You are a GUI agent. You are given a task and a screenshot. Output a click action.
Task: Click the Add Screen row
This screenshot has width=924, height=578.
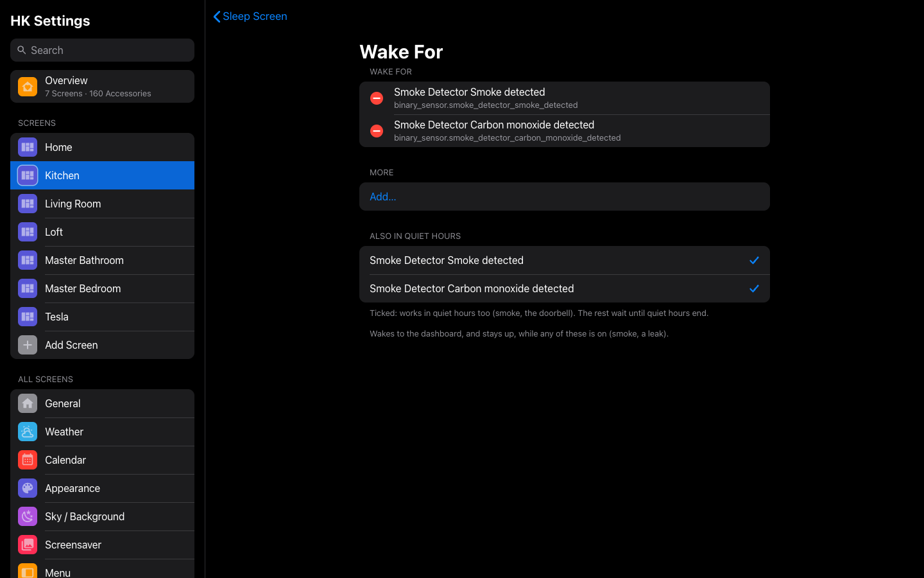pos(102,345)
